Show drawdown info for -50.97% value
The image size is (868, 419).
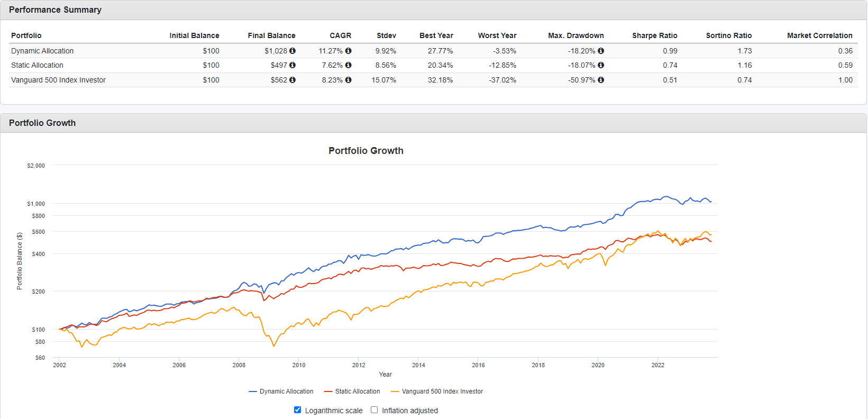(x=601, y=80)
